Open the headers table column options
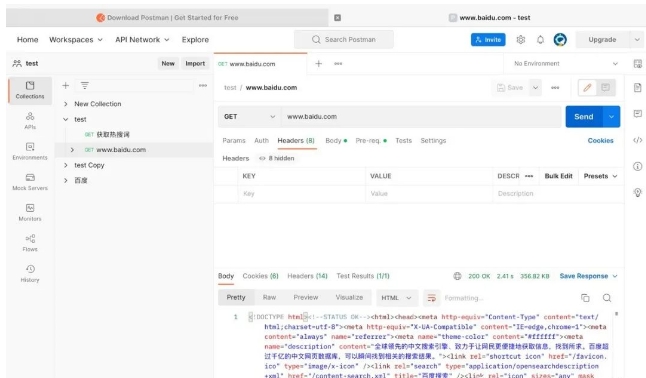646x378 pixels. click(x=529, y=176)
